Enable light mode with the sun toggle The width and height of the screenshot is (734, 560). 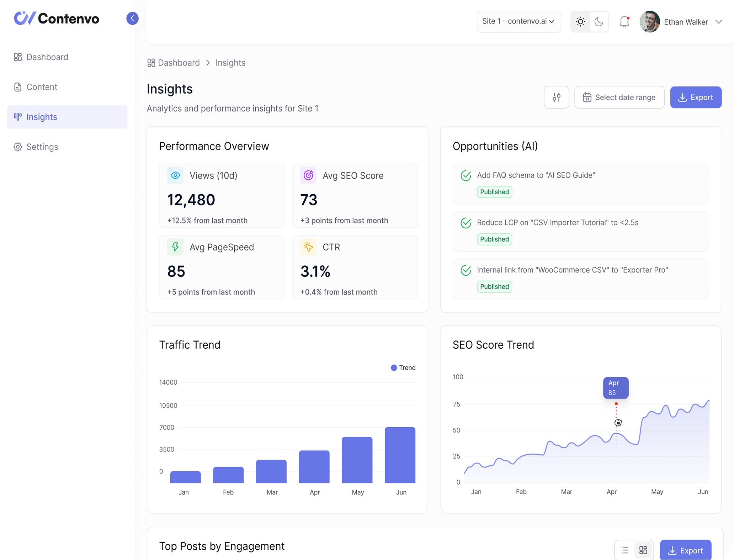point(580,22)
